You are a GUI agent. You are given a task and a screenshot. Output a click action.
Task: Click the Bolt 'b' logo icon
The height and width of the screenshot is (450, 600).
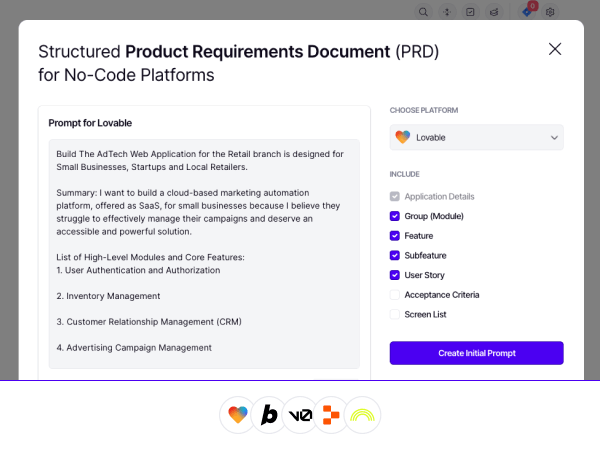click(x=269, y=415)
